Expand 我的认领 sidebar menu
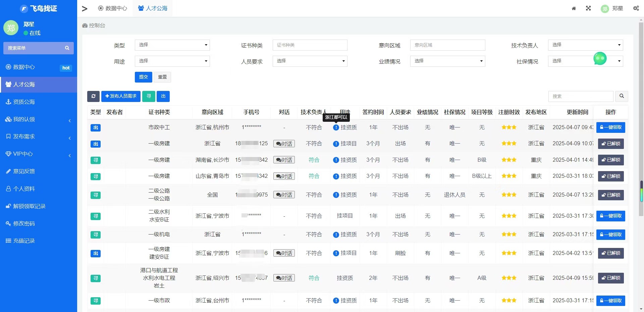 click(39, 119)
